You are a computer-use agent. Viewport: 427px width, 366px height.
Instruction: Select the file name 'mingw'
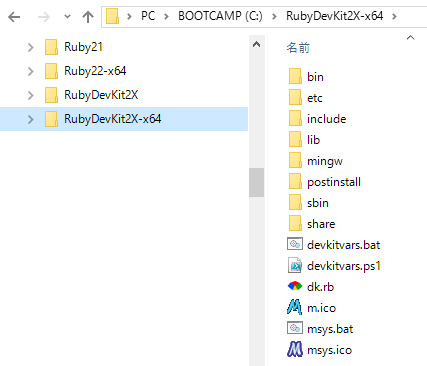tap(325, 161)
